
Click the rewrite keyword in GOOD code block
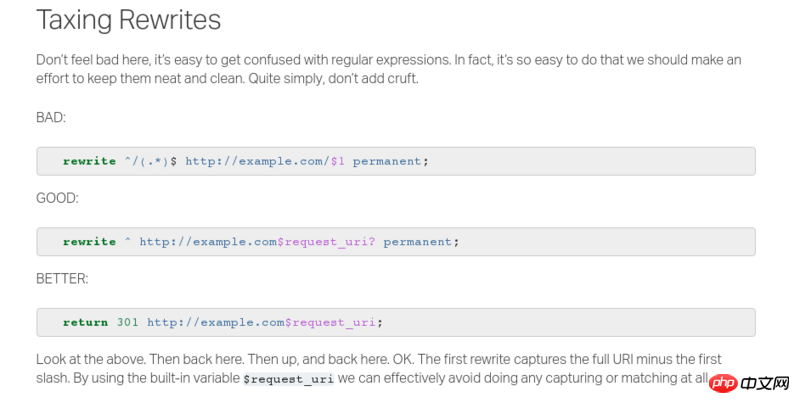point(90,242)
